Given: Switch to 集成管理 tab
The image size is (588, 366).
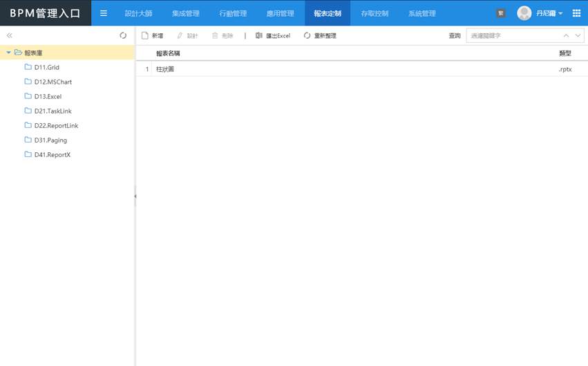Looking at the screenshot, I should pyautogui.click(x=186, y=14).
